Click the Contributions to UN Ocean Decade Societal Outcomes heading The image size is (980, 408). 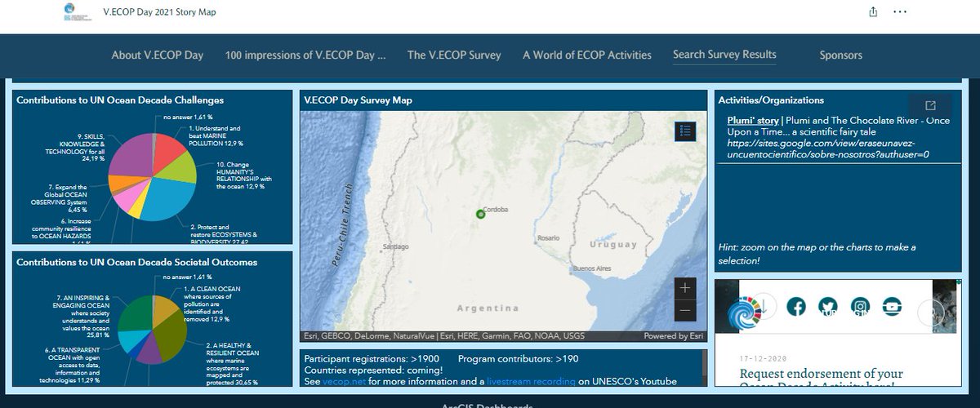137,262
